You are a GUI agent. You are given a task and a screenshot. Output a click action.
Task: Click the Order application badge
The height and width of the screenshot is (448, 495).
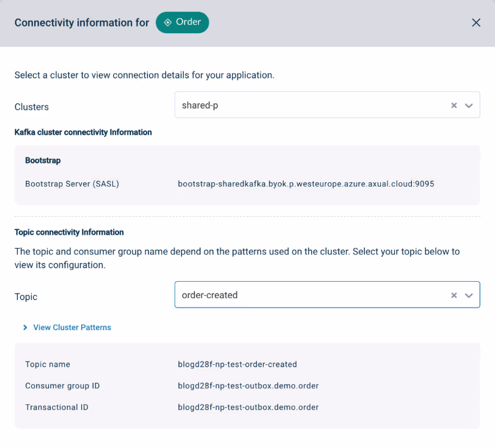182,22
